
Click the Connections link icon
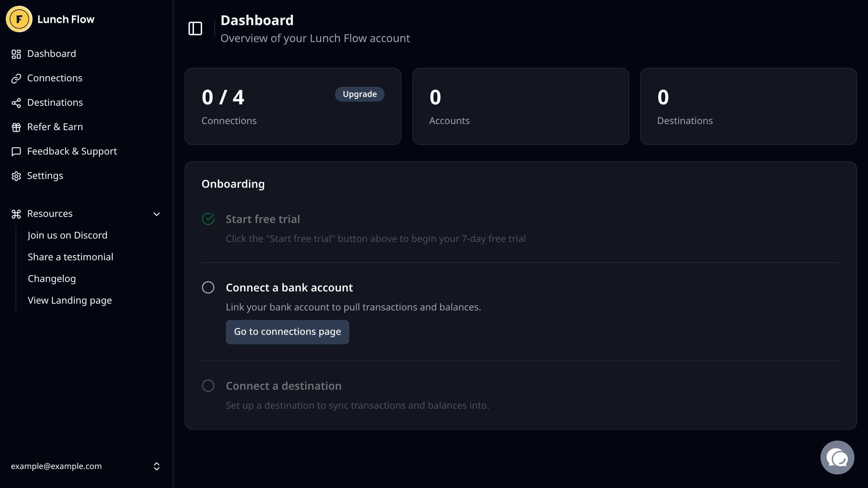pyautogui.click(x=16, y=78)
